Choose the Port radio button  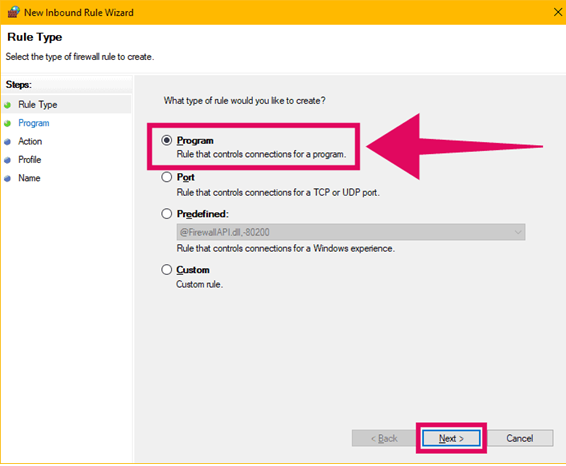pyautogui.click(x=166, y=177)
